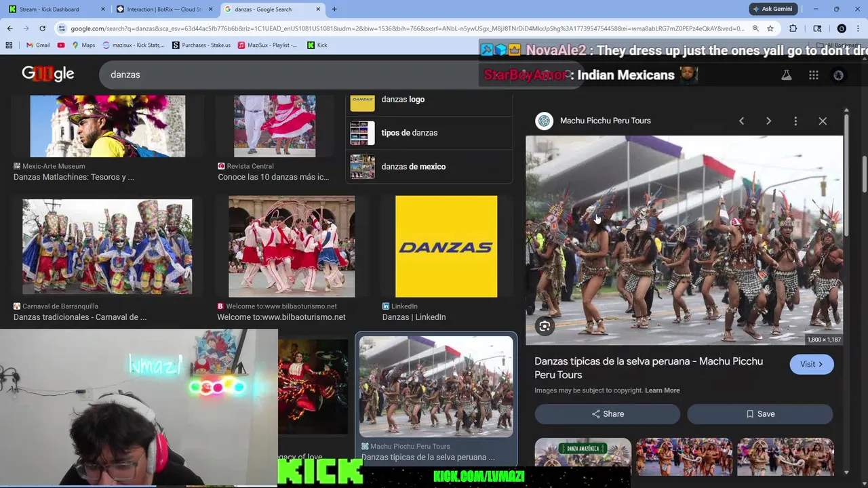Click the Visit button

(x=812, y=365)
